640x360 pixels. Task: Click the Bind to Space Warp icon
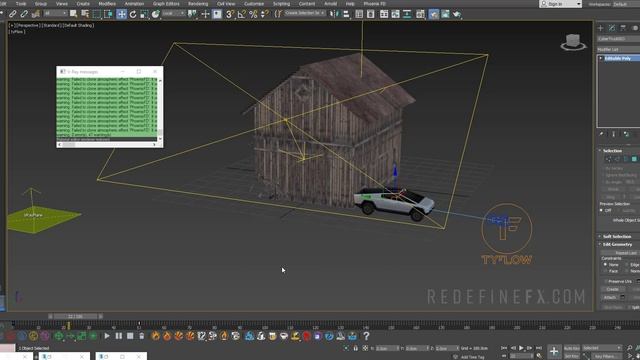(36, 14)
